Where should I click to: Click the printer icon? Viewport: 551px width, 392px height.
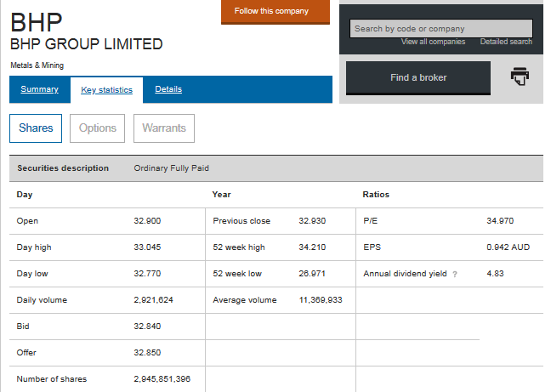click(x=520, y=77)
